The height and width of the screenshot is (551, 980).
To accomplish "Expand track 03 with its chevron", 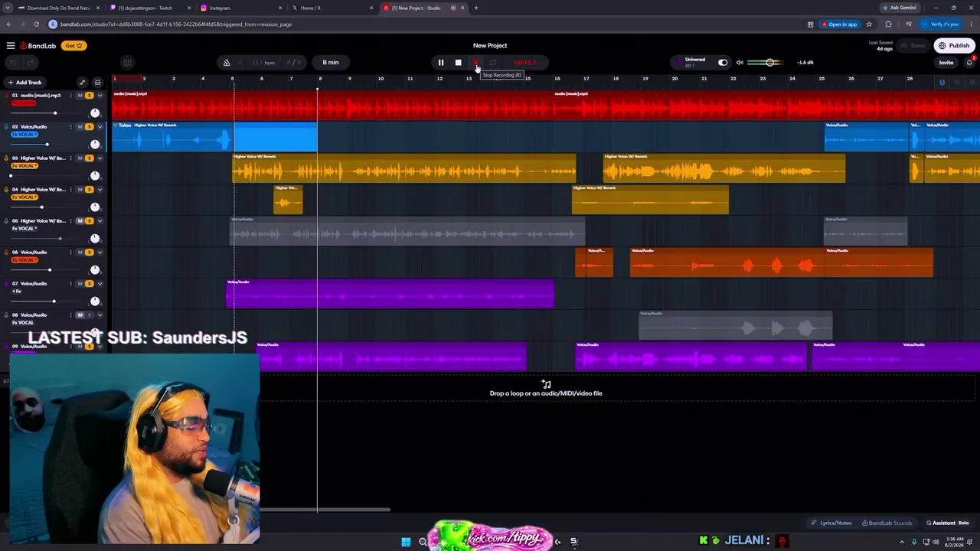I will (100, 158).
